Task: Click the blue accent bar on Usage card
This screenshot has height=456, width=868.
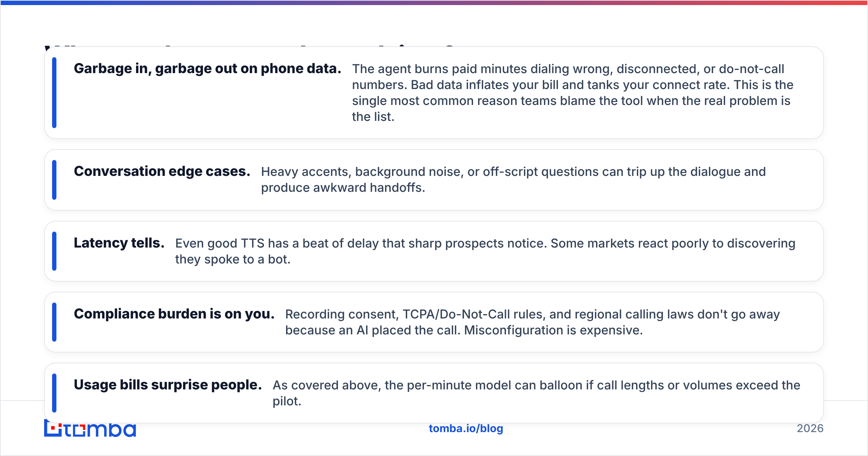Action: click(x=54, y=393)
